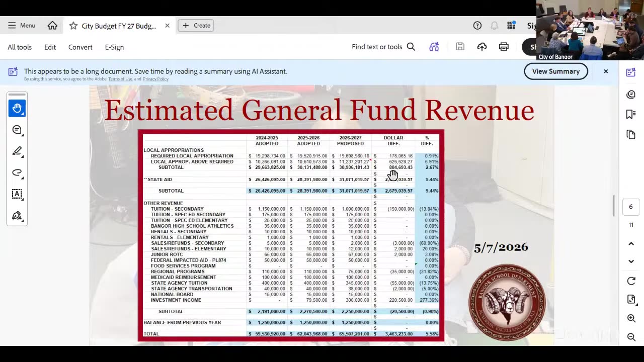Open the Privacy Policy link
Viewport: 644px width, 362px height.
(x=155, y=79)
